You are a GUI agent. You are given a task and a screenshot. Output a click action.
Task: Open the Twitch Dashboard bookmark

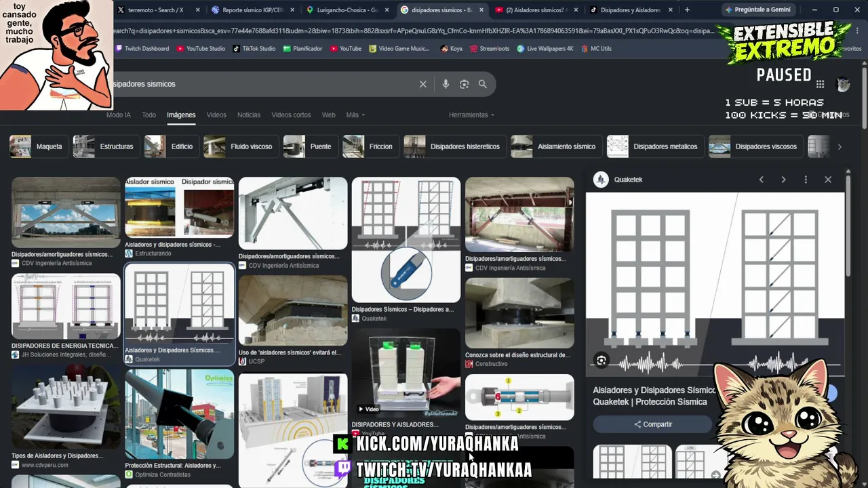[142, 49]
